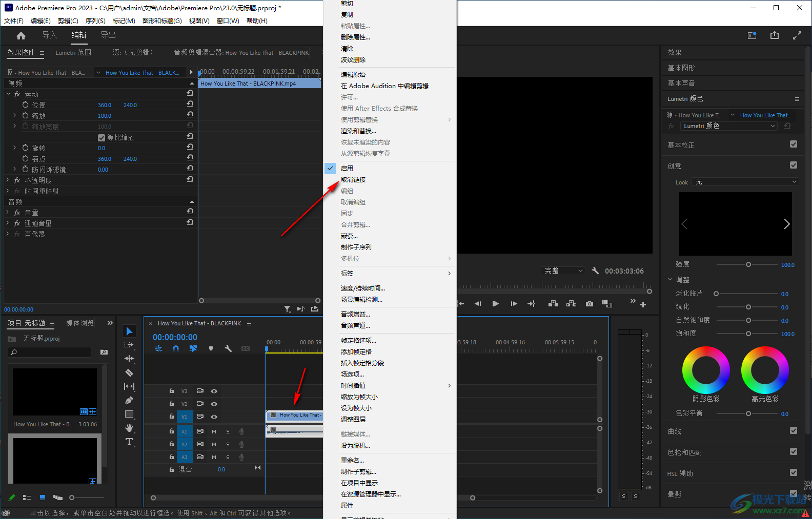Click the 高光色彩 color wheel
Screen dimensions: 812x519
(765, 370)
